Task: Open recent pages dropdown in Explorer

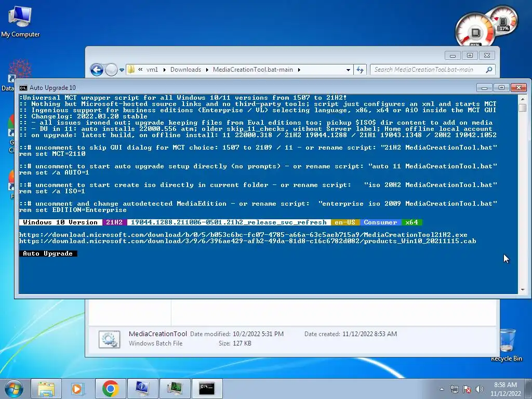Action: pos(122,70)
